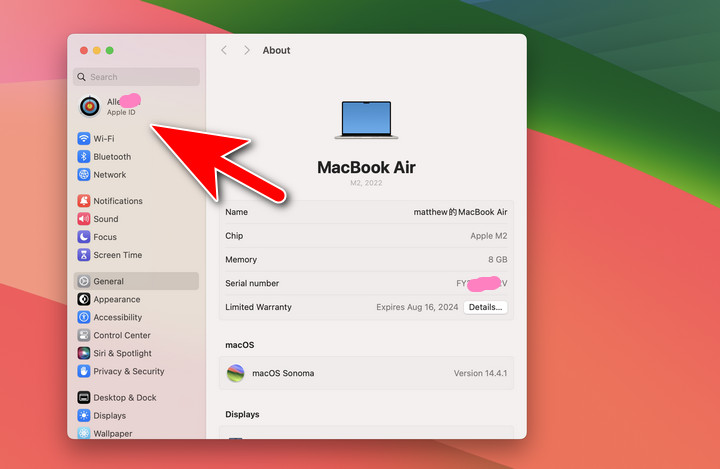Viewport: 720px width, 469px height.
Task: Open the Accessibility icon
Action: [x=84, y=317]
